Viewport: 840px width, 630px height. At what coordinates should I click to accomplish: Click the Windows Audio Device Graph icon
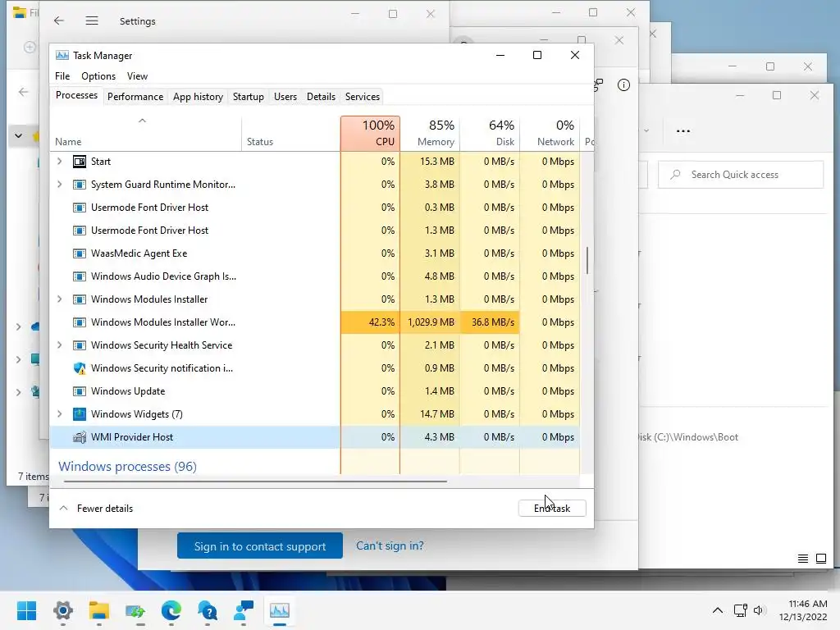pyautogui.click(x=80, y=276)
